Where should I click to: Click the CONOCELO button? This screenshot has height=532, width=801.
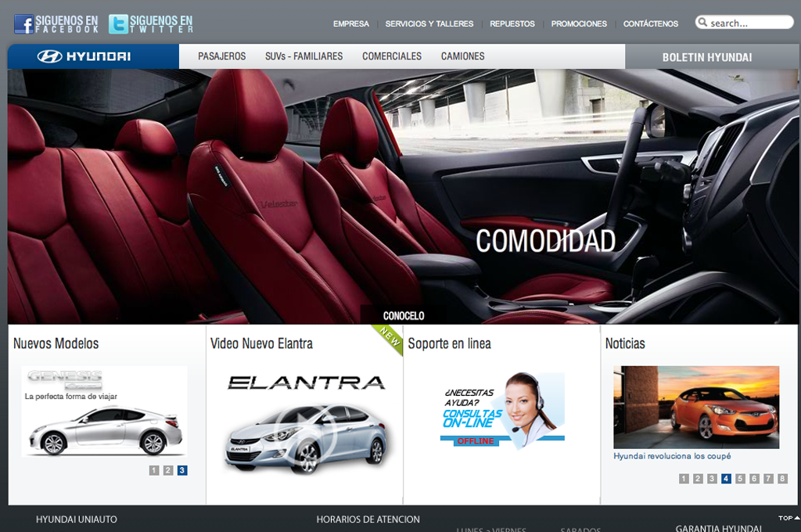pyautogui.click(x=404, y=316)
